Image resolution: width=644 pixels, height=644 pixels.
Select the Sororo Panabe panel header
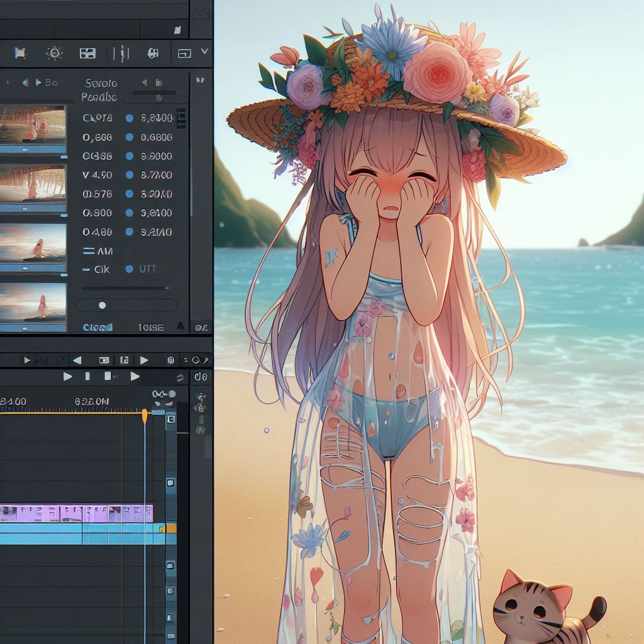[x=99, y=90]
